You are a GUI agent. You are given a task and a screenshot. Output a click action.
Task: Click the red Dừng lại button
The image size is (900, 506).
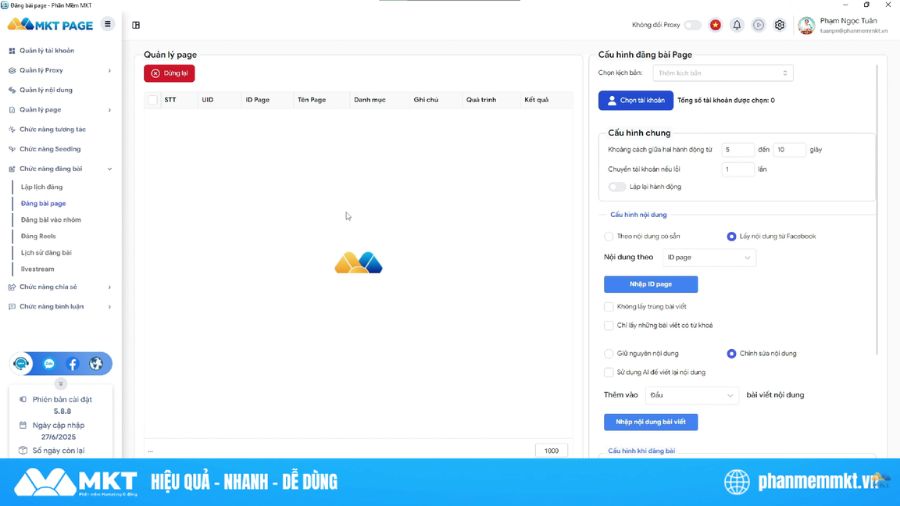click(x=169, y=73)
